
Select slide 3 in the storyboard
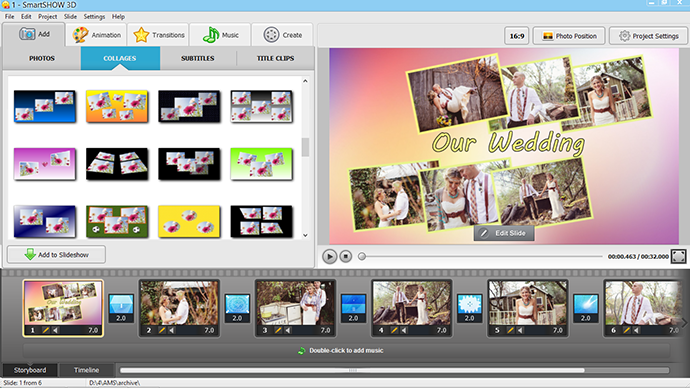pyautogui.click(x=295, y=308)
